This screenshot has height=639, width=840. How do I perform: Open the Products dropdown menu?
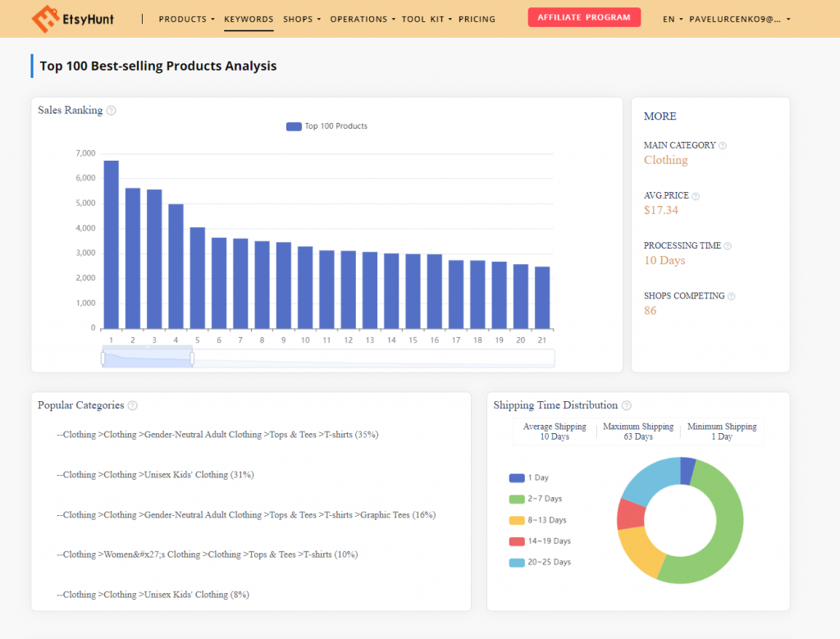pos(186,19)
